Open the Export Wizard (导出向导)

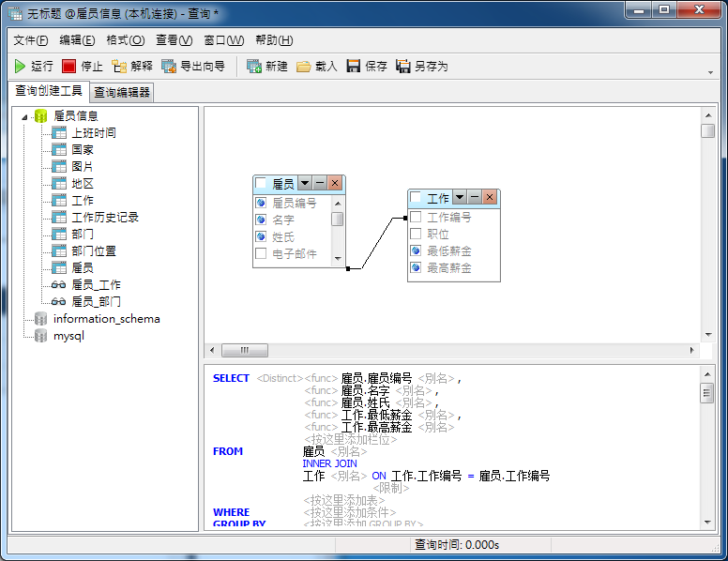coord(170,67)
